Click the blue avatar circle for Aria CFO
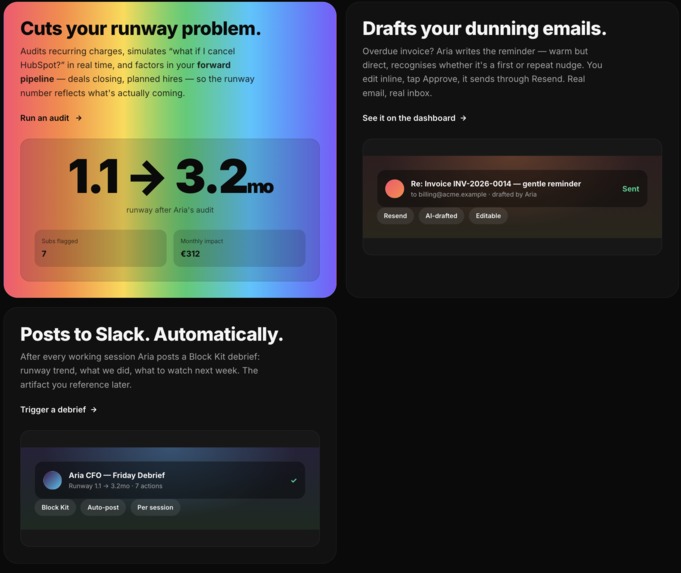 [x=52, y=480]
